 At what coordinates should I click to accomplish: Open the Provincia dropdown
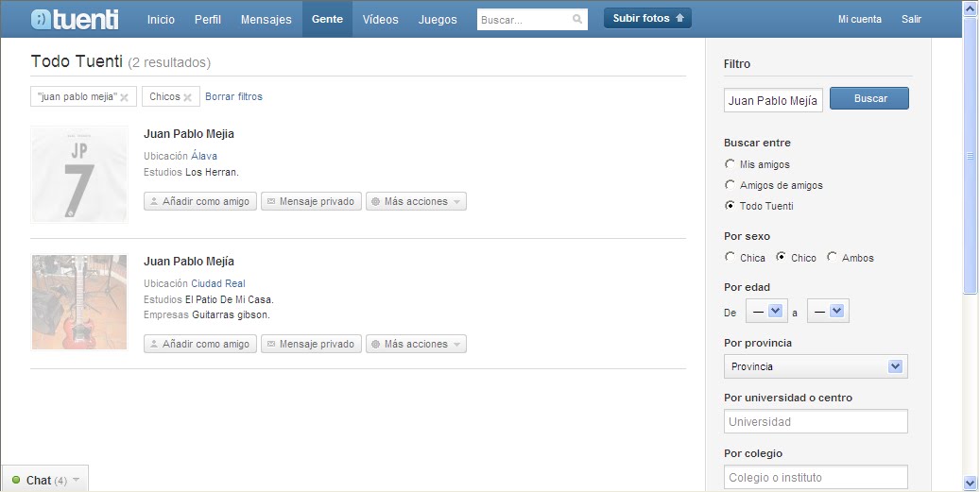click(816, 366)
